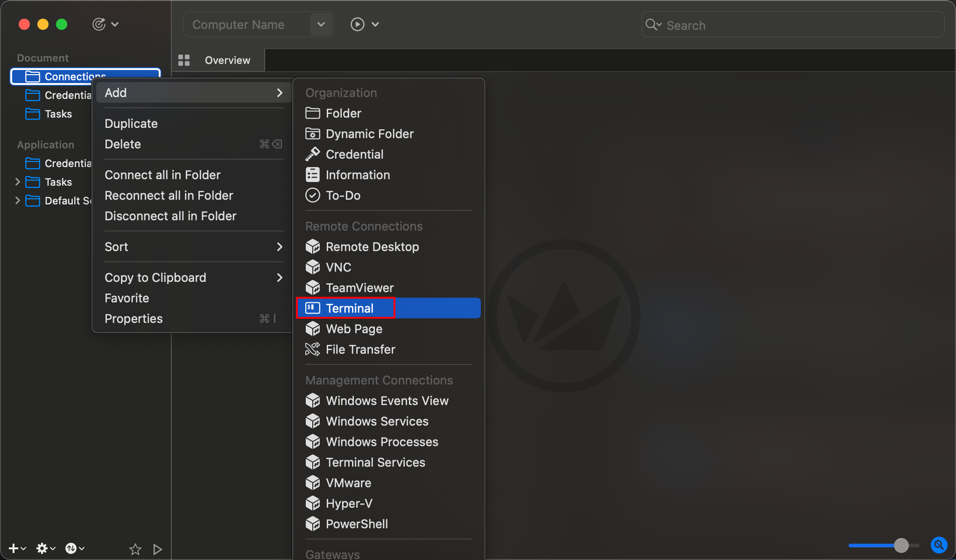
Task: Click Connect all in Folder
Action: pos(162,175)
